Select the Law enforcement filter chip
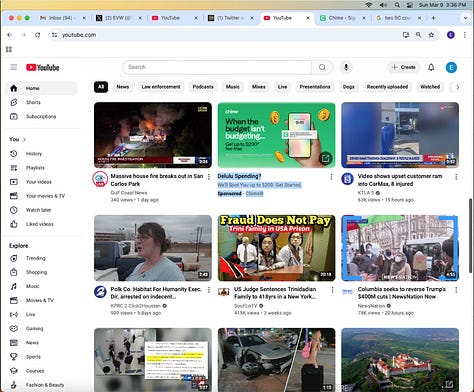 click(x=161, y=87)
